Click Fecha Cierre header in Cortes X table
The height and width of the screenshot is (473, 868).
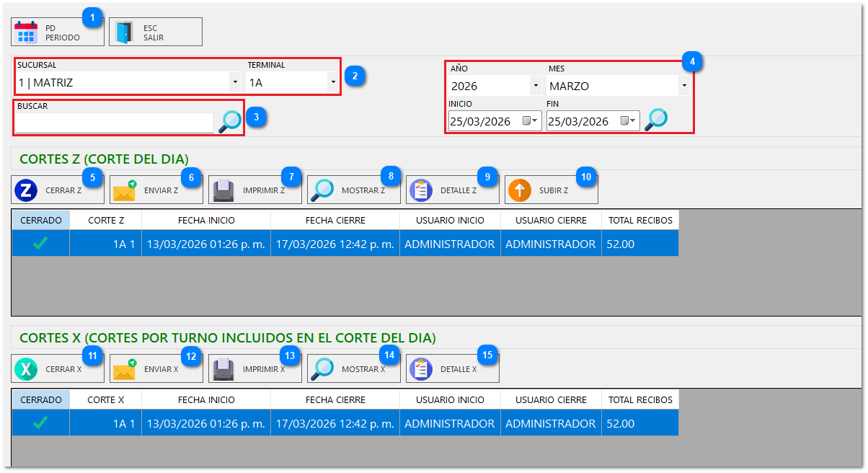[335, 399]
